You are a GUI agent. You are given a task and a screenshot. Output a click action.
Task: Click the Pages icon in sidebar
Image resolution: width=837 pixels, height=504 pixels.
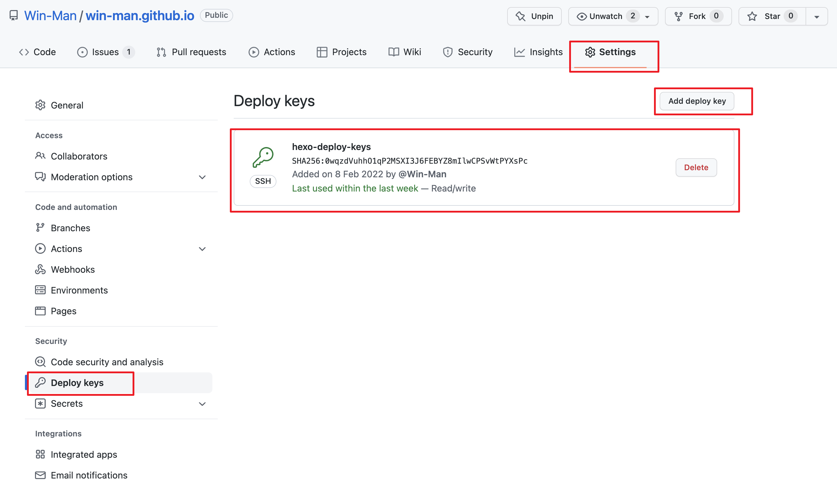click(40, 311)
